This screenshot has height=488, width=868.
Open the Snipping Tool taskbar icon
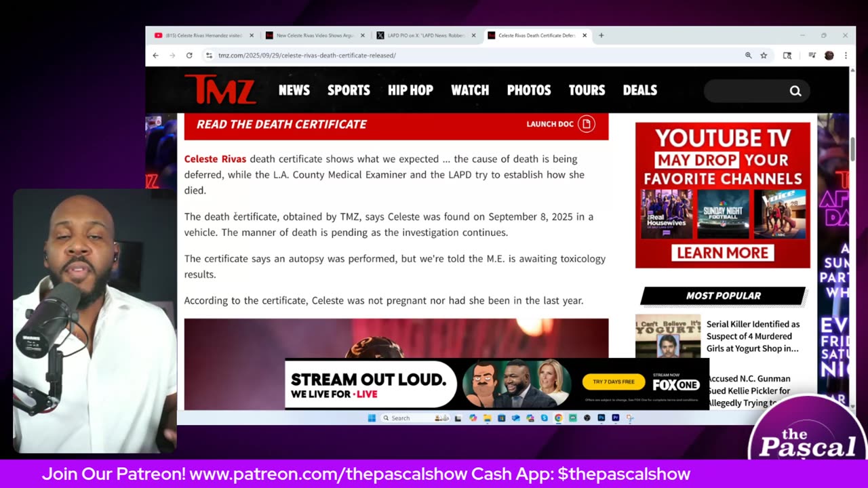[x=629, y=418]
